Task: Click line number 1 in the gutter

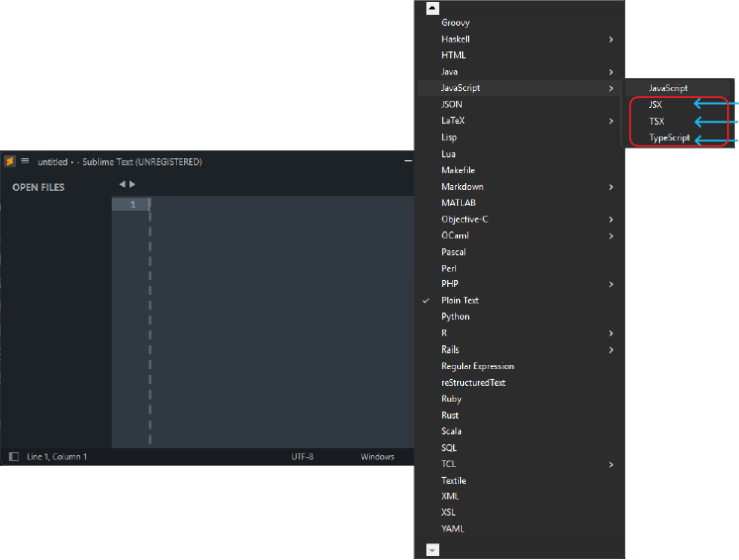Action: pos(133,204)
